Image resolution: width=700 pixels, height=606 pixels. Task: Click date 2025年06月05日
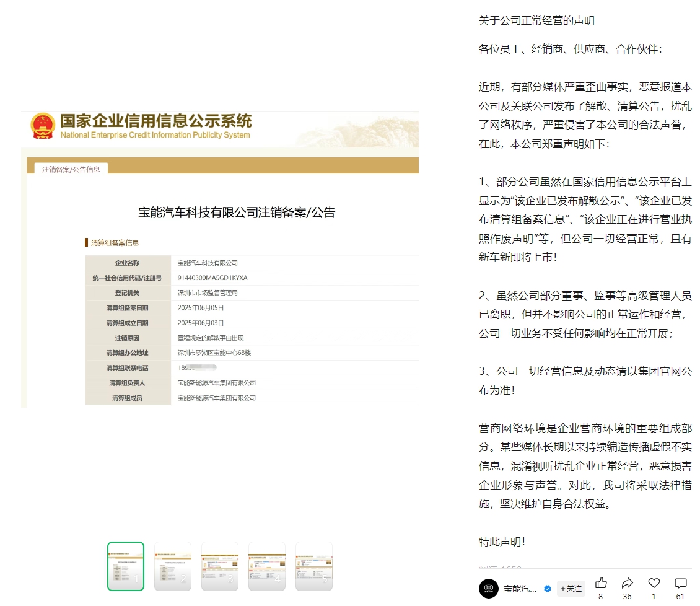(201, 308)
